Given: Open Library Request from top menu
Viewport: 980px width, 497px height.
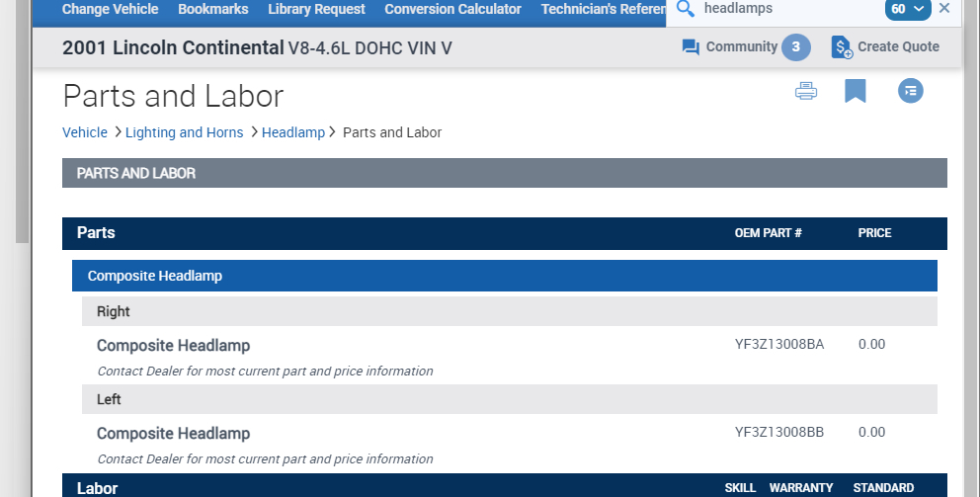Looking at the screenshot, I should coord(316,9).
